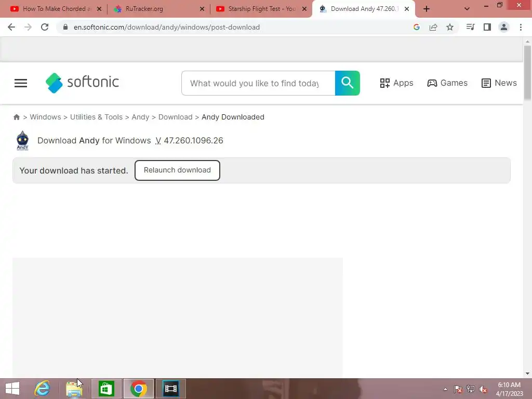Share this page via share icon
Image resolution: width=532 pixels, height=399 pixels.
click(x=433, y=27)
